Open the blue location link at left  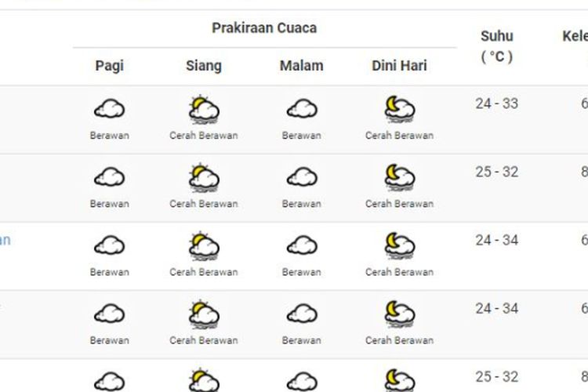pyautogui.click(x=5, y=240)
